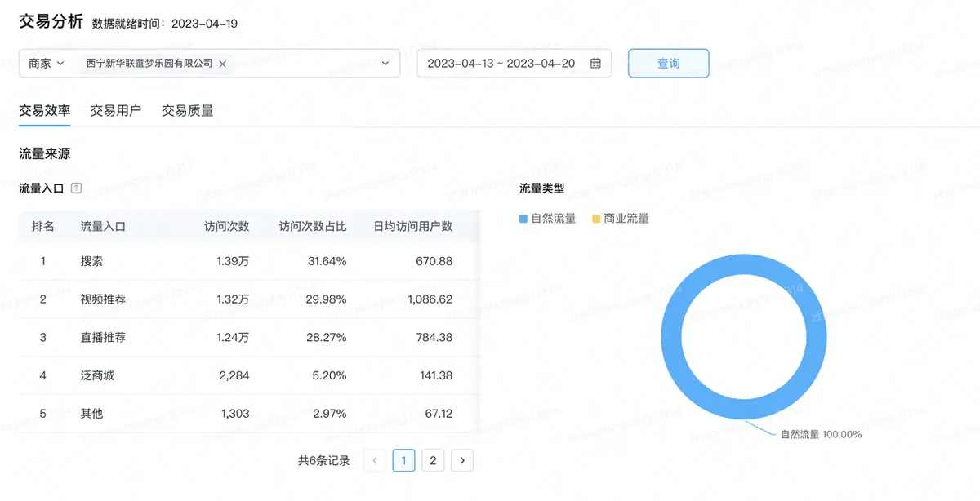This screenshot has width=980, height=501.
Task: Click the 自然流量 100.00% chart label
Action: [821, 434]
